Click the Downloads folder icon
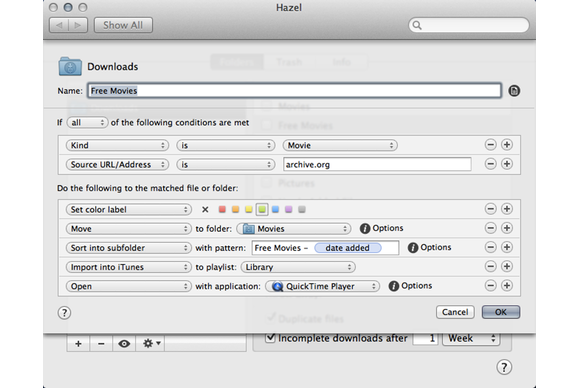The image size is (580, 388). coord(70,67)
